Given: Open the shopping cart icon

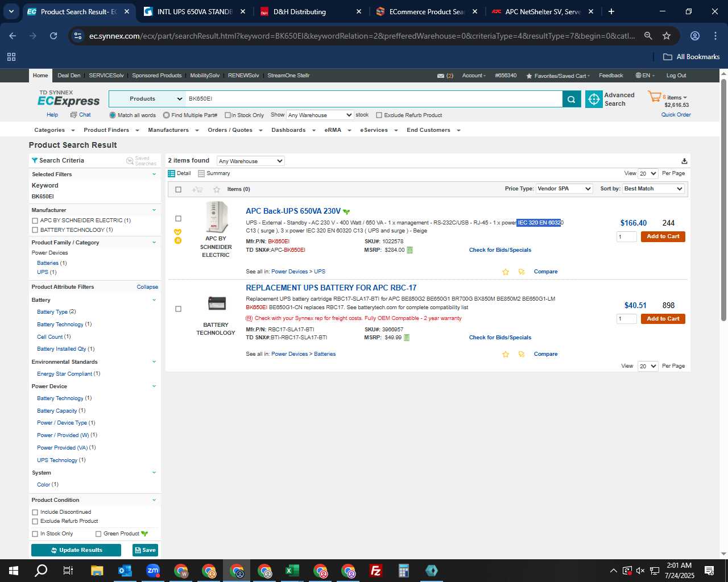Looking at the screenshot, I should point(654,97).
